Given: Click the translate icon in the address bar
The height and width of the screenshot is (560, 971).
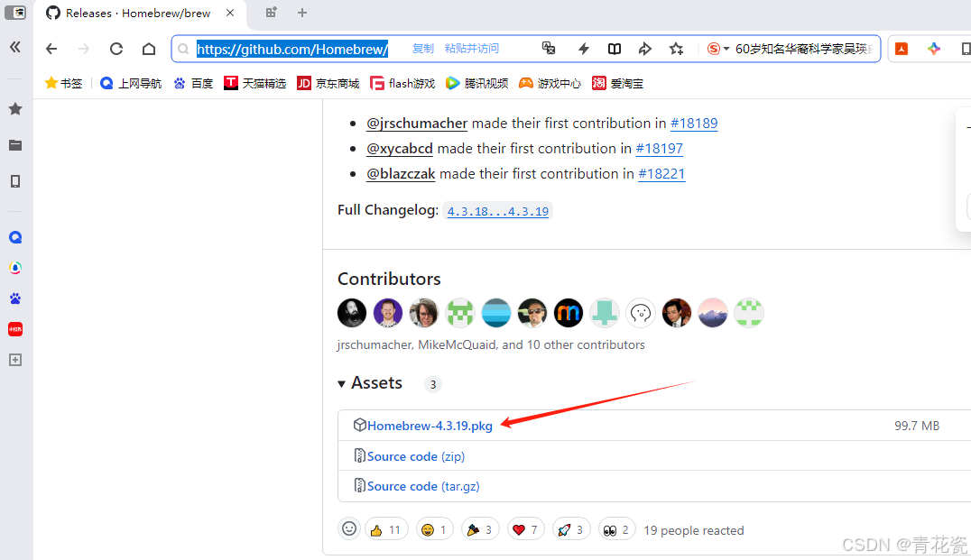Looking at the screenshot, I should tap(549, 49).
